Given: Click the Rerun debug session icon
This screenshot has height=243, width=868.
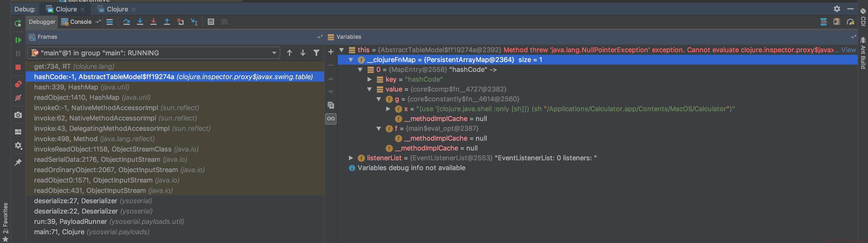Looking at the screenshot, I should tap(18, 23).
